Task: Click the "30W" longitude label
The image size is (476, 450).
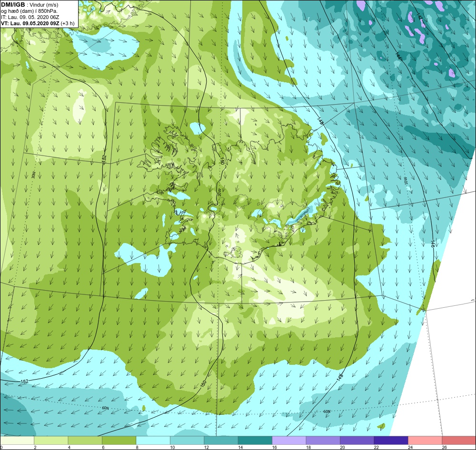Action: point(33,175)
